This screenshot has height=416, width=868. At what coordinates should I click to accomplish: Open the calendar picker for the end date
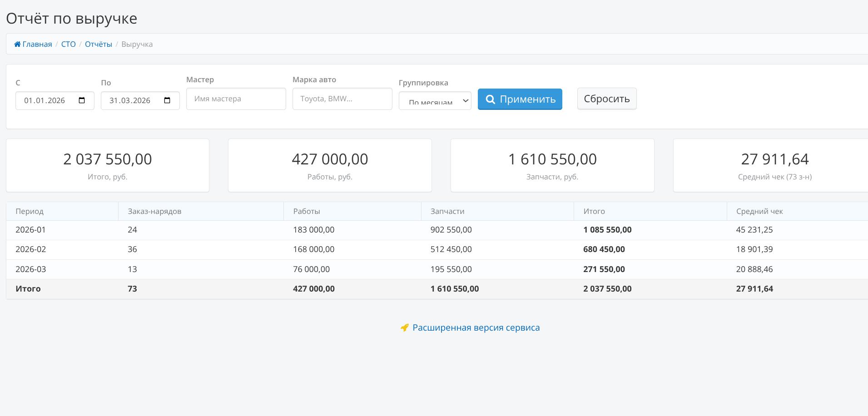click(x=168, y=100)
